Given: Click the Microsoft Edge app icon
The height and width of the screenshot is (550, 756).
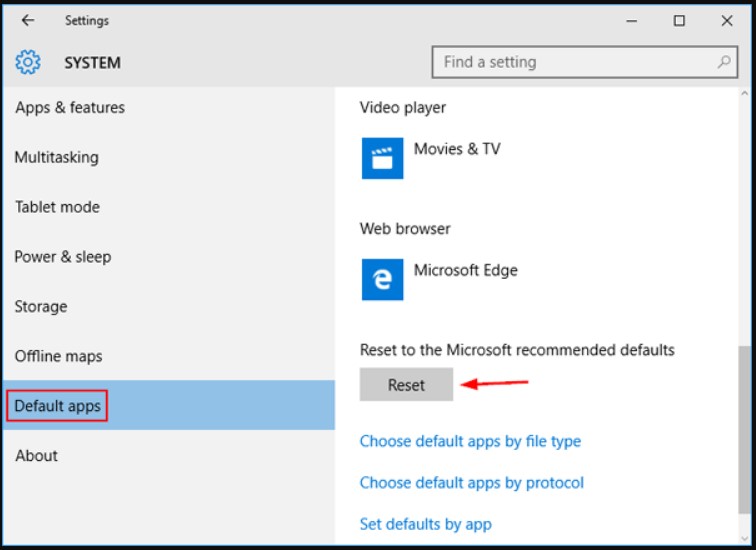Looking at the screenshot, I should [x=382, y=280].
